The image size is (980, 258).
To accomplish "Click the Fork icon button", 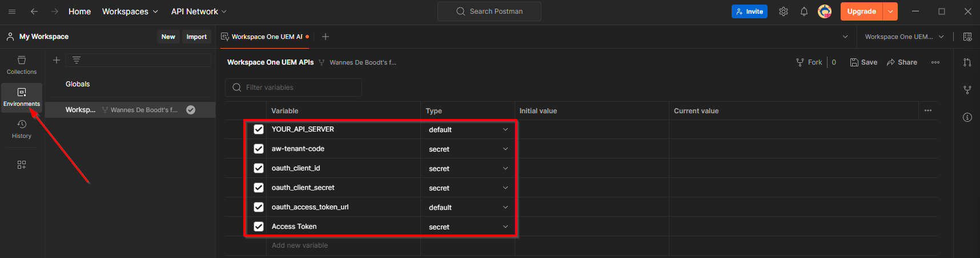I will coord(809,62).
